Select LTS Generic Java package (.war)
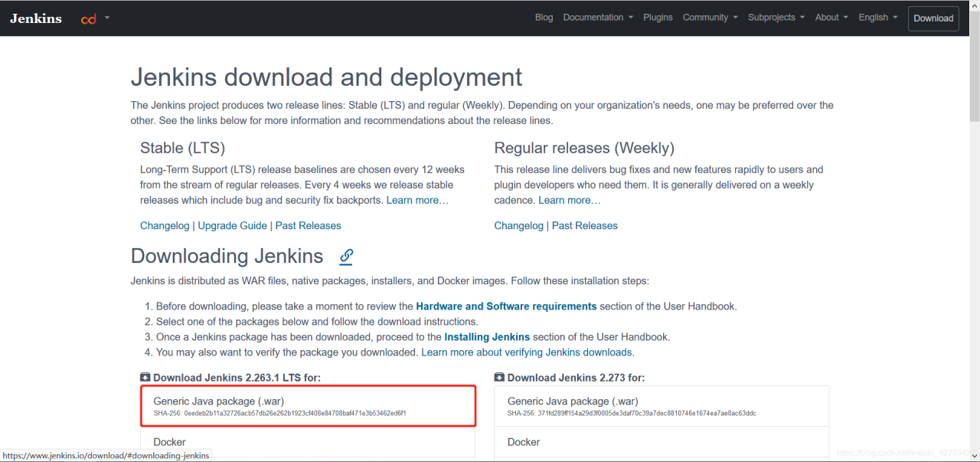This screenshot has width=980, height=462. [308, 406]
